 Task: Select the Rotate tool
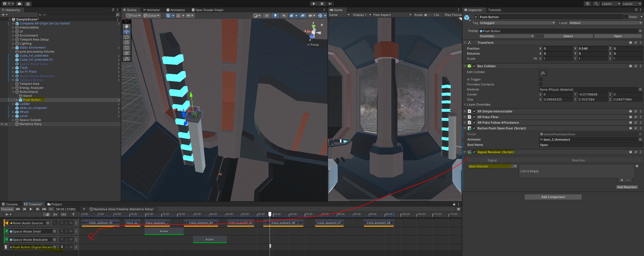(x=126, y=37)
